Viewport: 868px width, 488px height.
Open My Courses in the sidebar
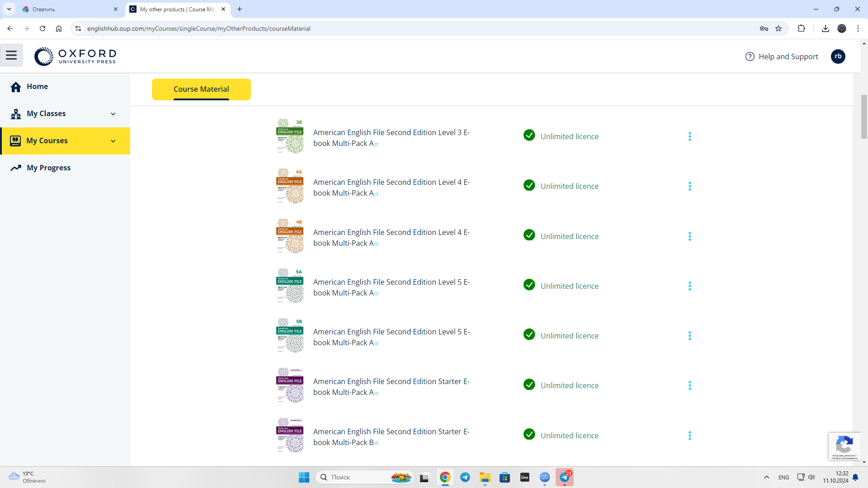(x=65, y=141)
